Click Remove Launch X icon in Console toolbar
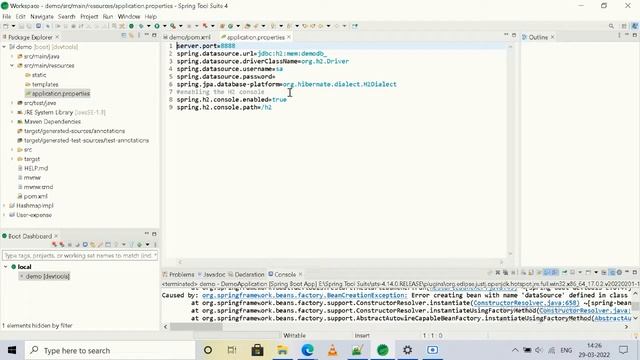This screenshot has width=640, height=360. pos(498,272)
